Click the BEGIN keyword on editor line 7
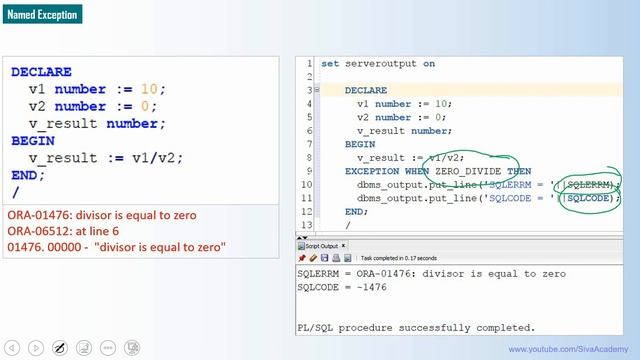The image size is (640, 360). click(360, 144)
